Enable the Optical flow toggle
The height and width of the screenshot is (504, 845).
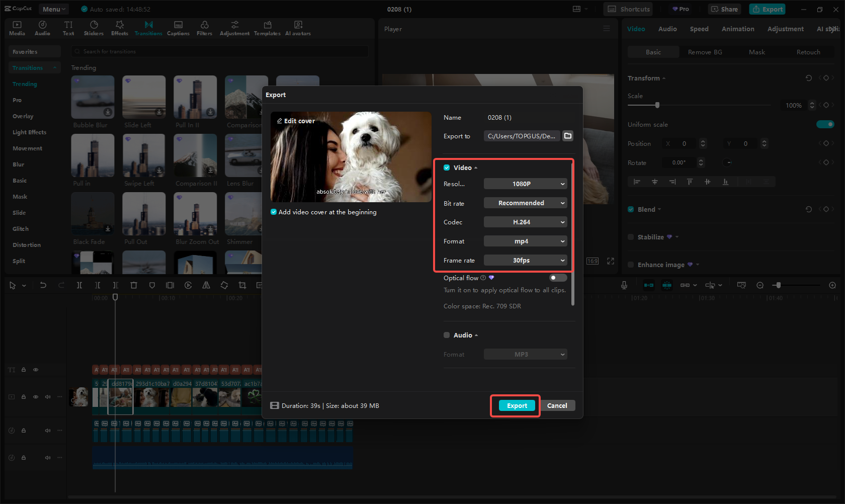pos(557,277)
